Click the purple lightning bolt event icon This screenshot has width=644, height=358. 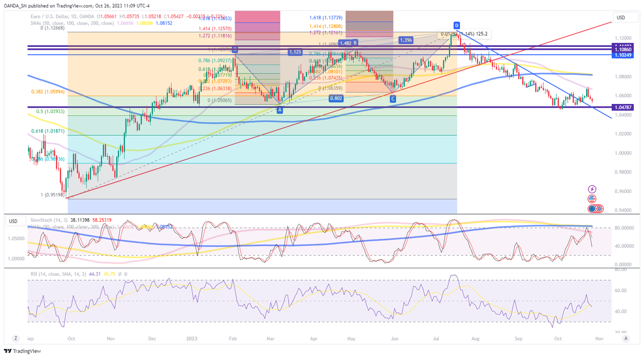(x=592, y=189)
